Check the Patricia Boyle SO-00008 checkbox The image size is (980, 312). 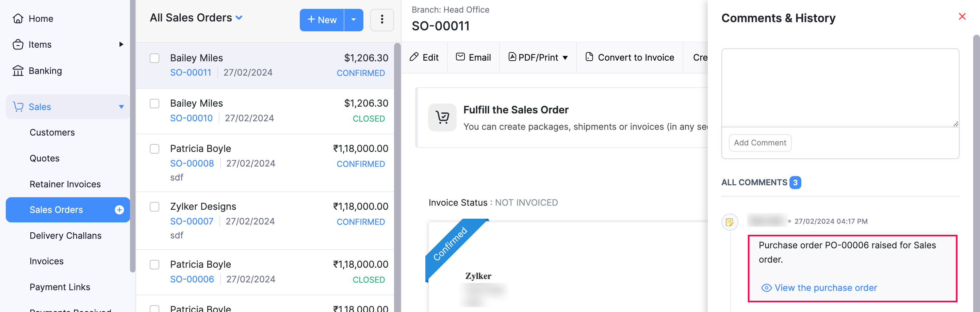(x=154, y=149)
